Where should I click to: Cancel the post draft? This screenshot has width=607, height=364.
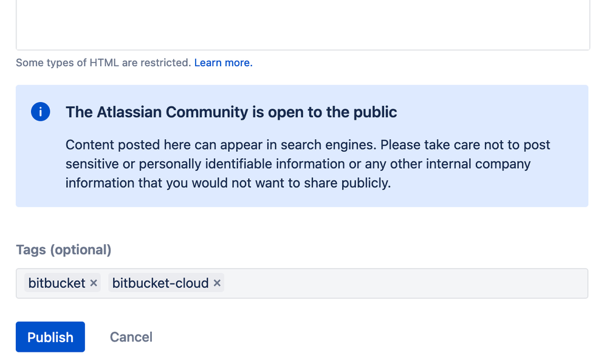tap(131, 337)
